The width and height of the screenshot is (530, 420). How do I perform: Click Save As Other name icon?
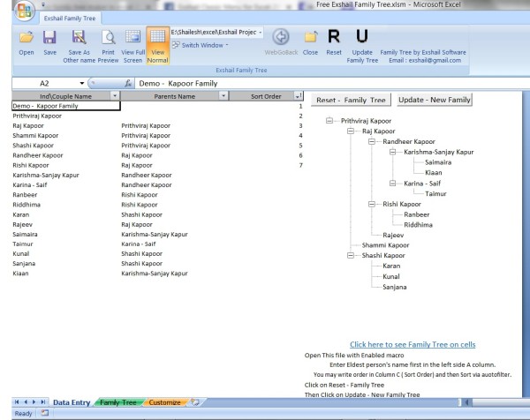click(78, 40)
